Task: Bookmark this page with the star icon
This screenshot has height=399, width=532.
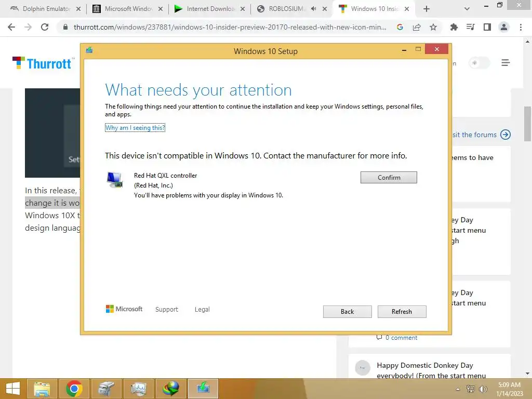Action: point(433,27)
